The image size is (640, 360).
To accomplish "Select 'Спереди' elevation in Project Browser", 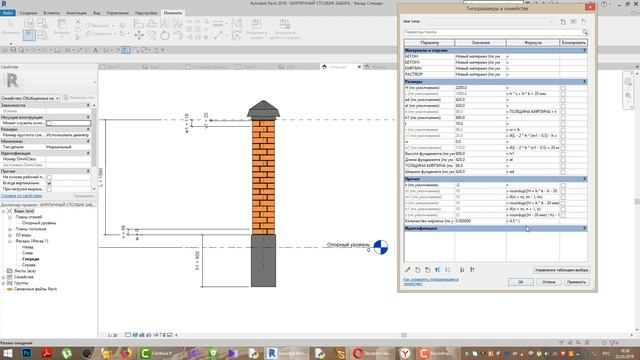I will pyautogui.click(x=31, y=259).
